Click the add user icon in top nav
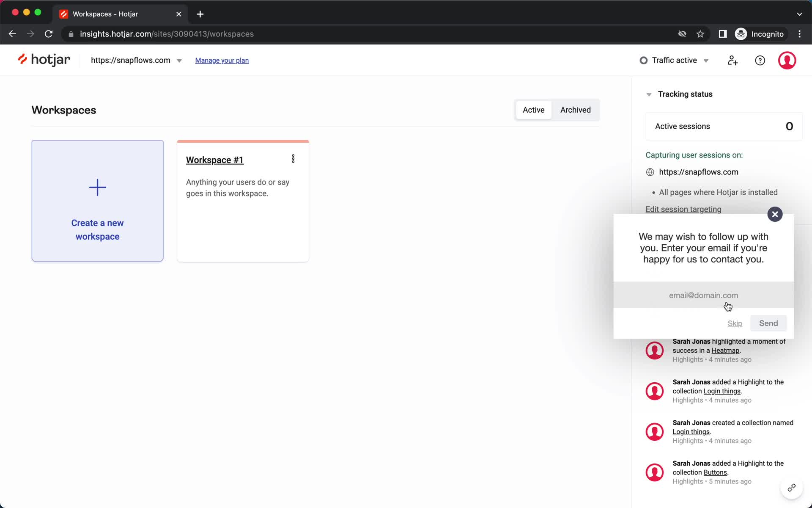 click(x=732, y=60)
